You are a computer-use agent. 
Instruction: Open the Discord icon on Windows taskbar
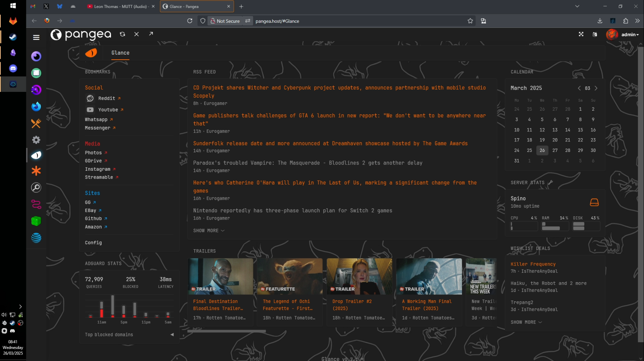click(x=13, y=68)
